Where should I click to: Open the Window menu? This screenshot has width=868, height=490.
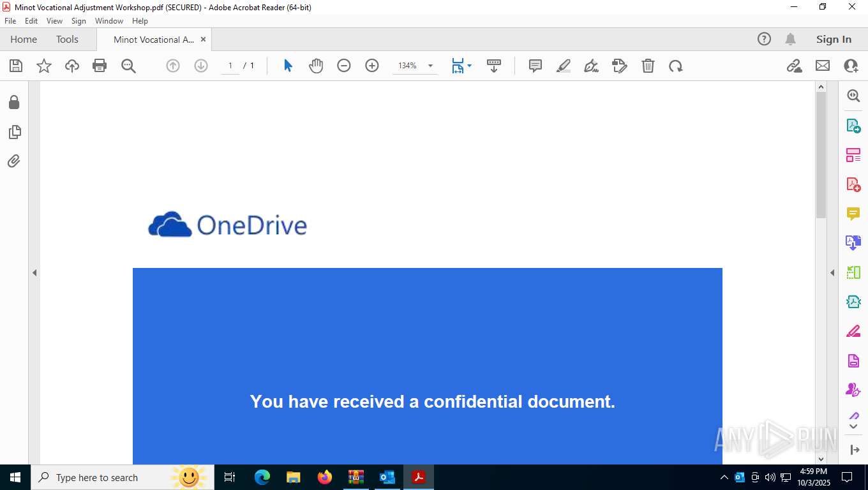coord(109,21)
